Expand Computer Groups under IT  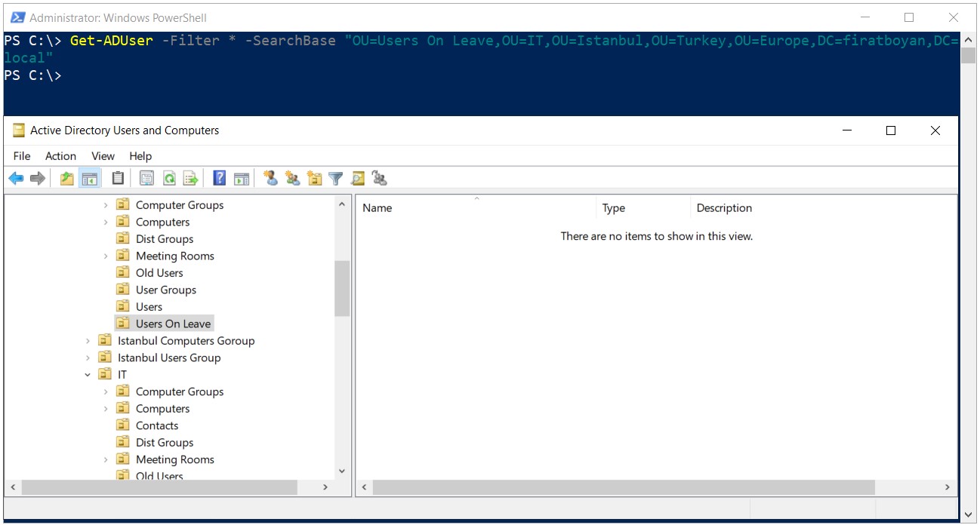106,392
